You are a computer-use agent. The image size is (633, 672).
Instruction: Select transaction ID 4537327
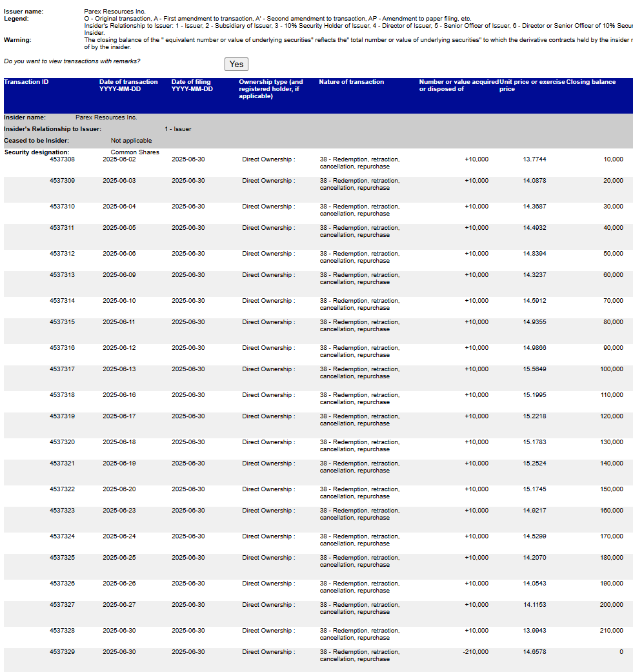pyautogui.click(x=62, y=605)
